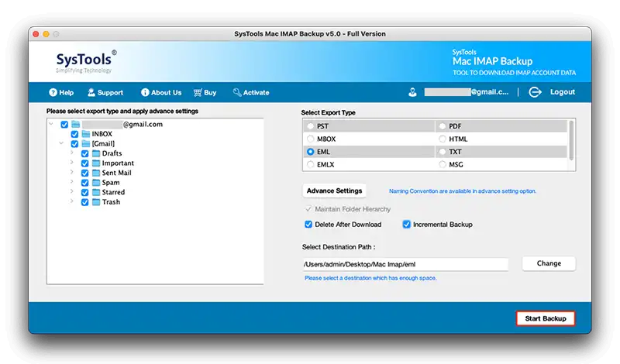The width and height of the screenshot is (620, 364).
Task: Click the Help question mark icon
Action: click(x=53, y=92)
